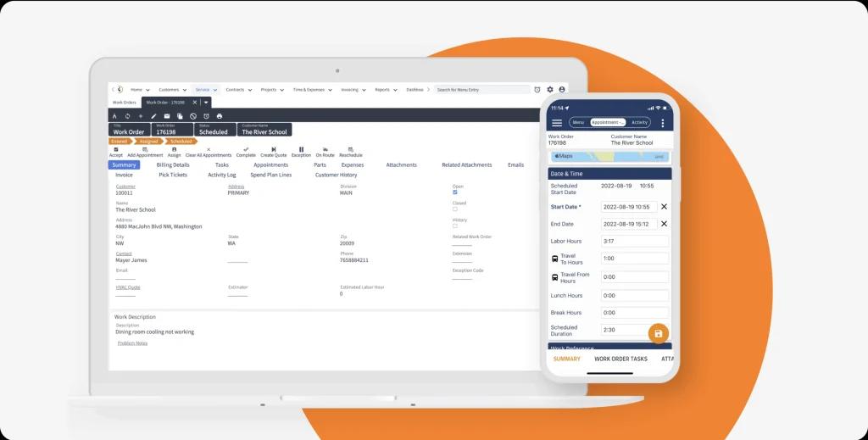This screenshot has width=868, height=440.
Task: Click the Accept action icon
Action: pos(115,149)
